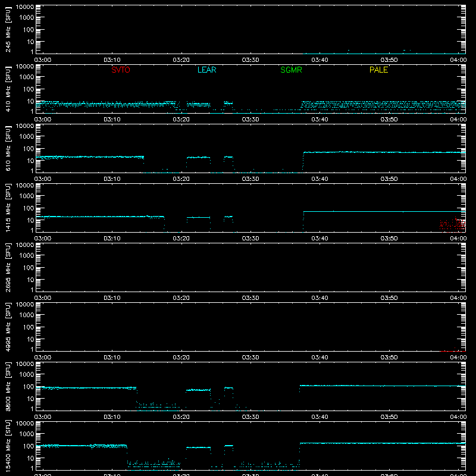Click the 1000 y-axis value of 410 MHz panel
Image resolution: width=476 pixels, height=476 pixels.
[x=27, y=77]
